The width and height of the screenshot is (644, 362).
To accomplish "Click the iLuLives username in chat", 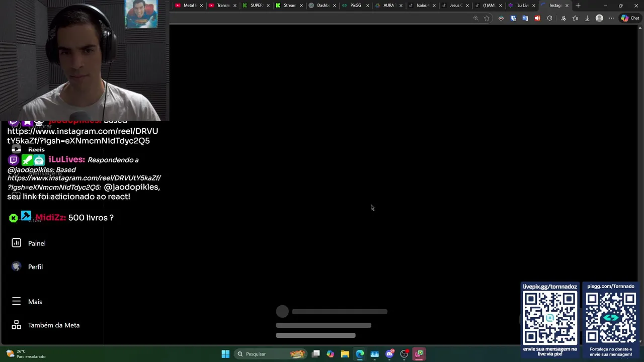I will pyautogui.click(x=66, y=160).
